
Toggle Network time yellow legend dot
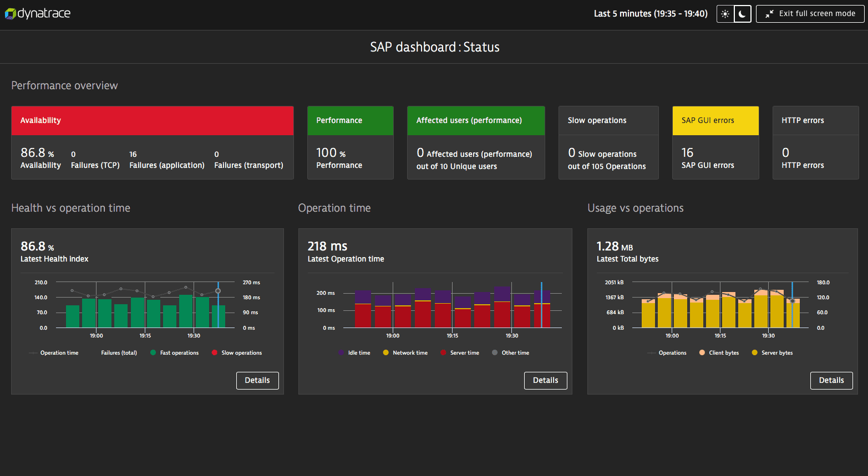385,352
